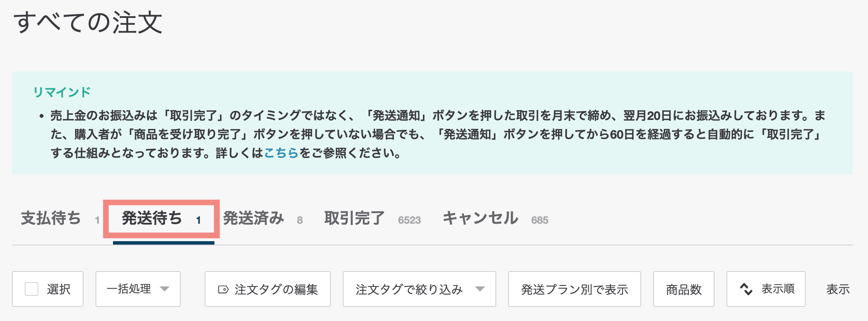Click the tag icon on 注文タグの編集

[223, 289]
